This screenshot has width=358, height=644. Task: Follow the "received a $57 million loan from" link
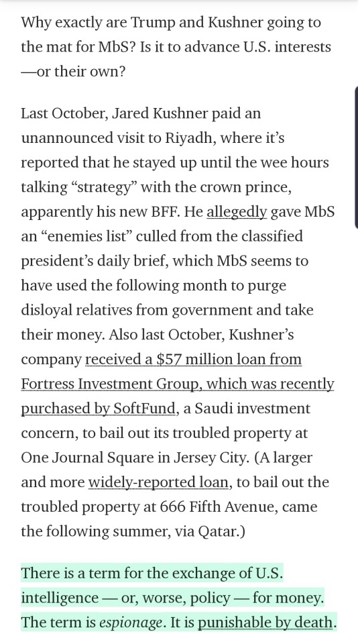[193, 360]
